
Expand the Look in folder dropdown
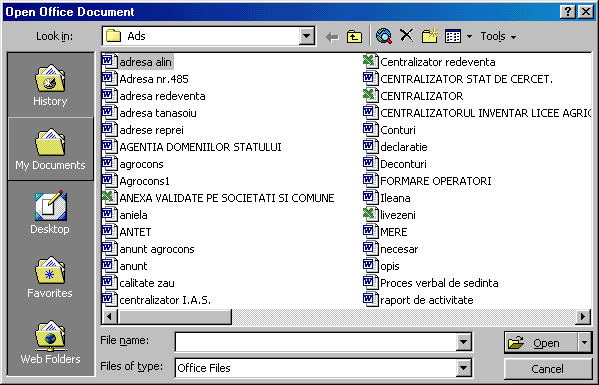click(306, 36)
